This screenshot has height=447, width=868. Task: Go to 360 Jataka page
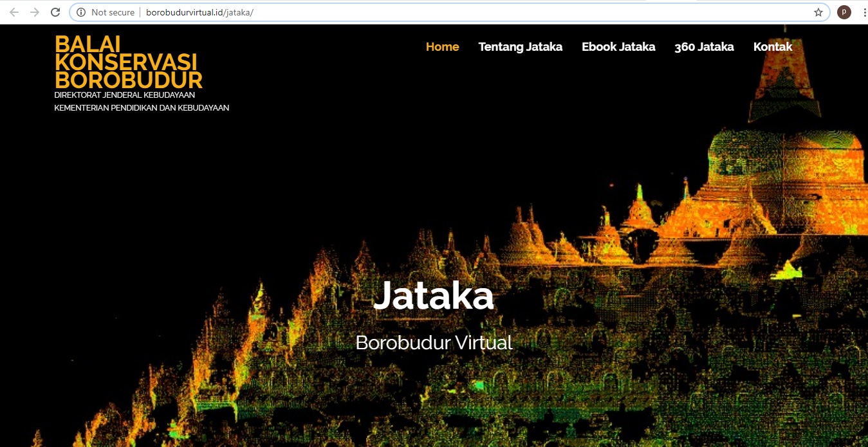(x=704, y=47)
